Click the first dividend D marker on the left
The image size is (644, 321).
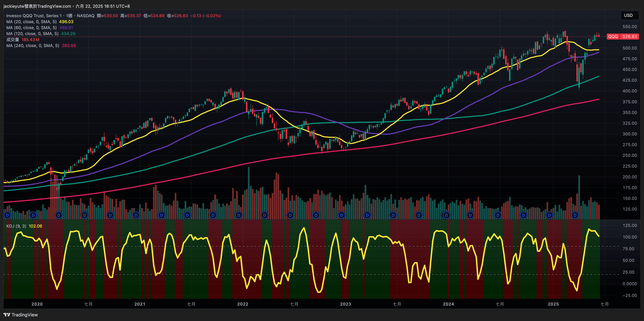(8, 215)
